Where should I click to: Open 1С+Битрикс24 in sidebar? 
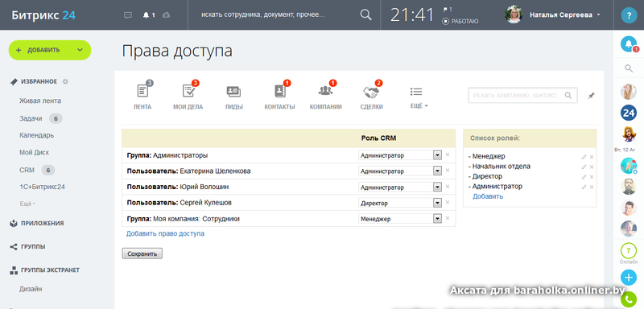[43, 187]
